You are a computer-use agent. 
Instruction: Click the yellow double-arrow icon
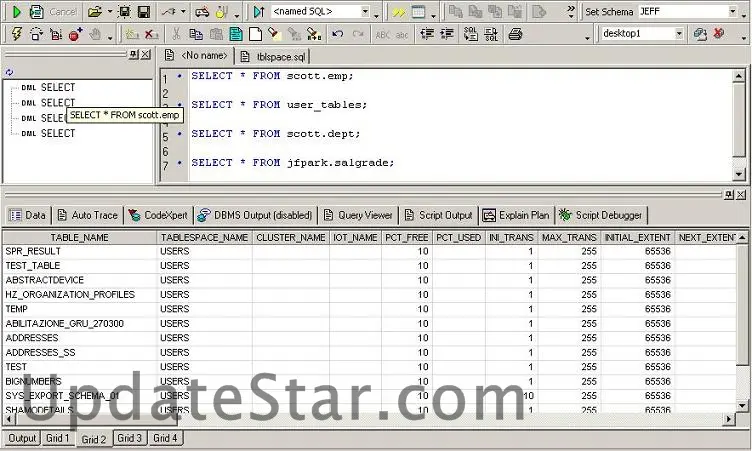[399, 12]
